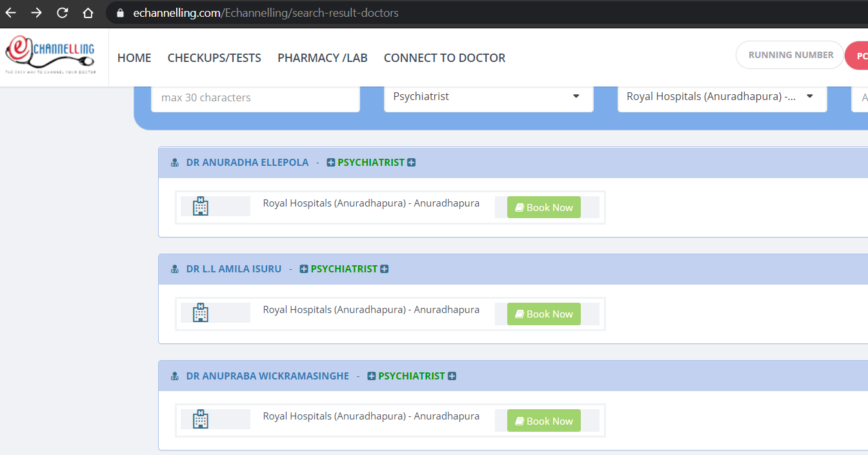This screenshot has height=455, width=868.
Task: Book Now for Dr Anupraba Wickramasinghe
Action: (544, 421)
